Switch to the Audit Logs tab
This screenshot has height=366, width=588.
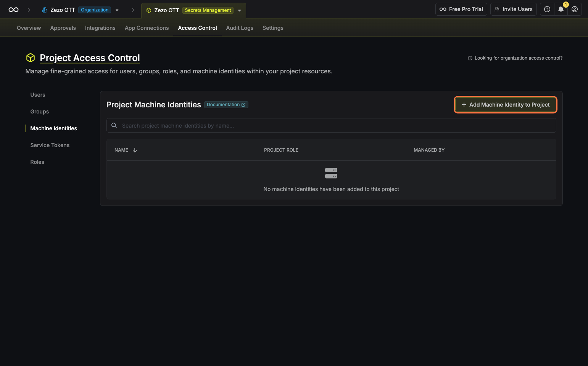[x=239, y=28]
